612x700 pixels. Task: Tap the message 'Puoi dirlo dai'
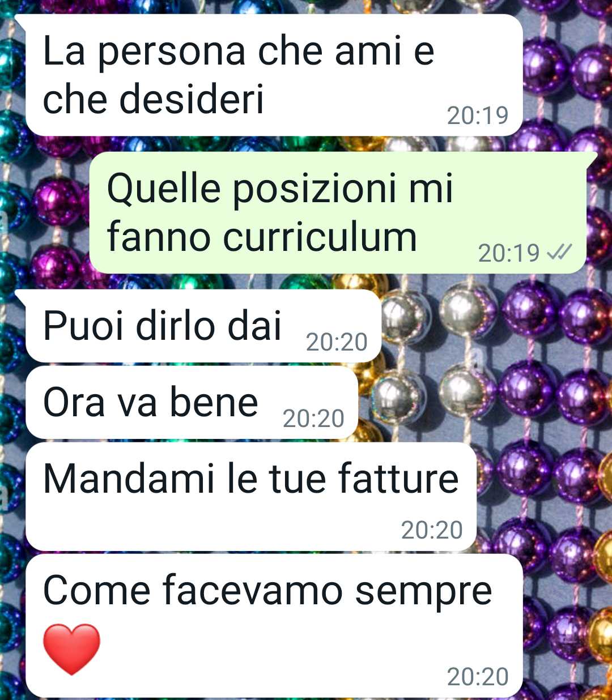point(203,326)
